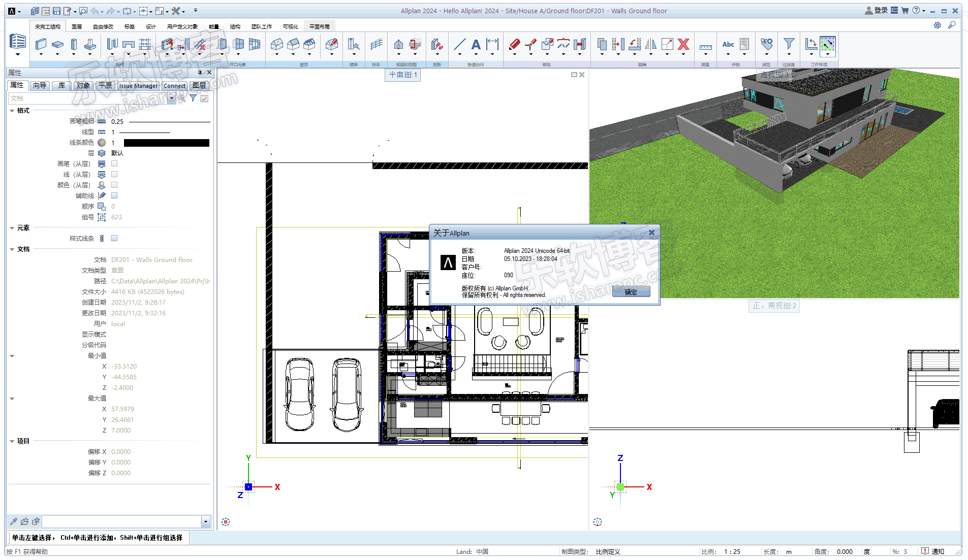
Task: Click the 画笔粗细 0.25 line preview
Action: click(170, 121)
